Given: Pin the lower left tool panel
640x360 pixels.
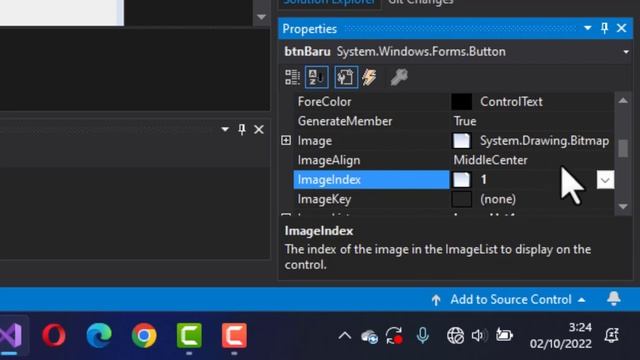Looking at the screenshot, I should (242, 129).
